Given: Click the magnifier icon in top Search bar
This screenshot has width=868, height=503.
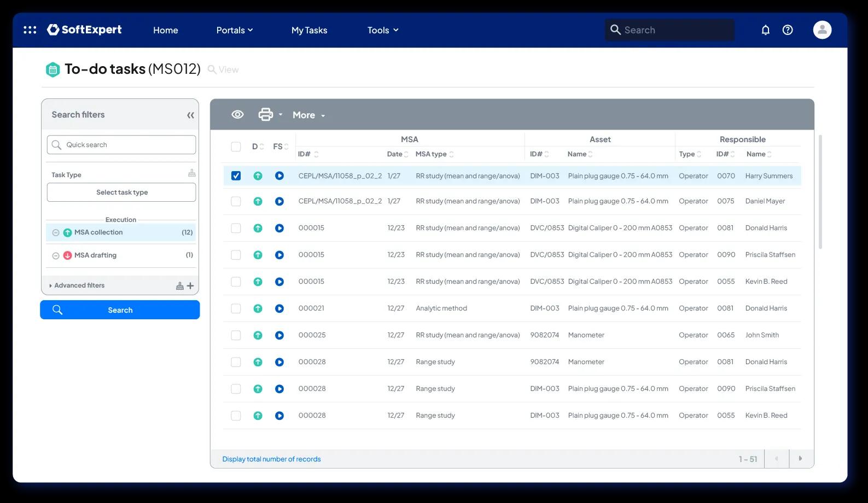Looking at the screenshot, I should [x=615, y=30].
